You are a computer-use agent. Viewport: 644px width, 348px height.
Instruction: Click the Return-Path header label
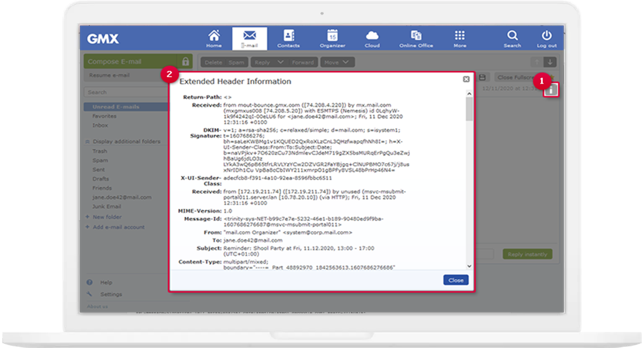(x=202, y=97)
